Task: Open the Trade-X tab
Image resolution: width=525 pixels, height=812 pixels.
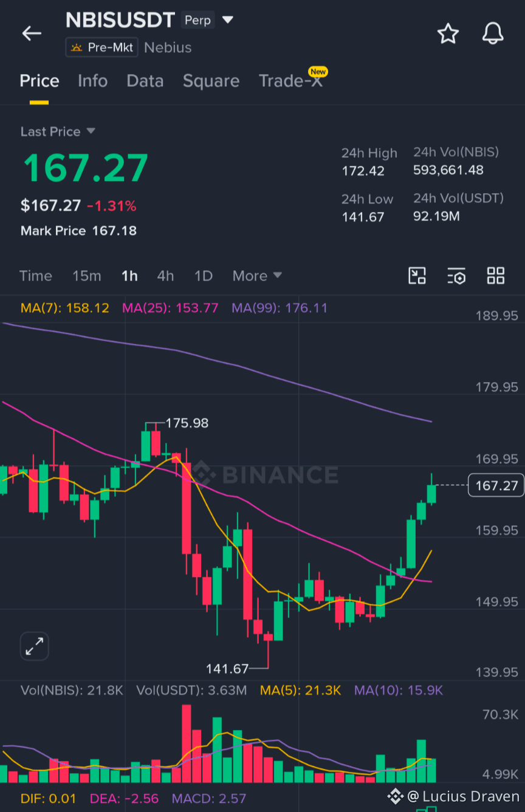Action: point(290,81)
